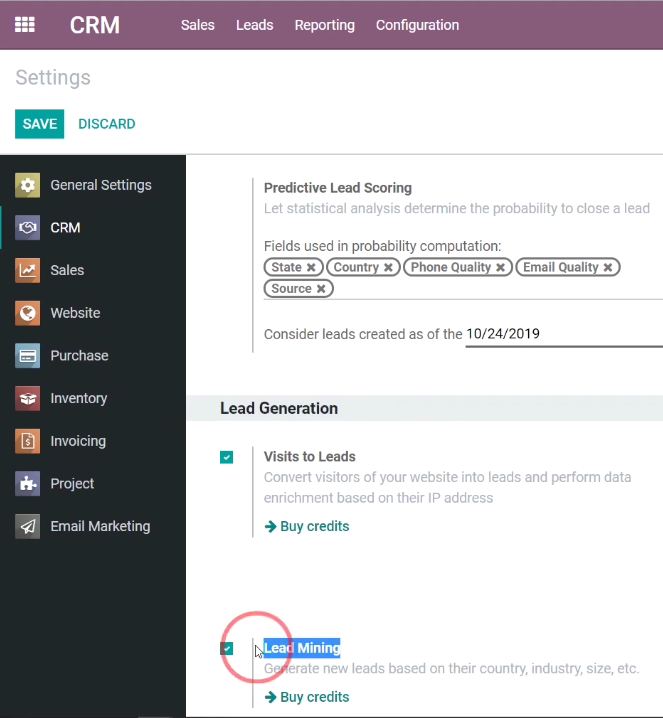Click the CRM handshake icon in sidebar
663x718 pixels.
click(27, 228)
